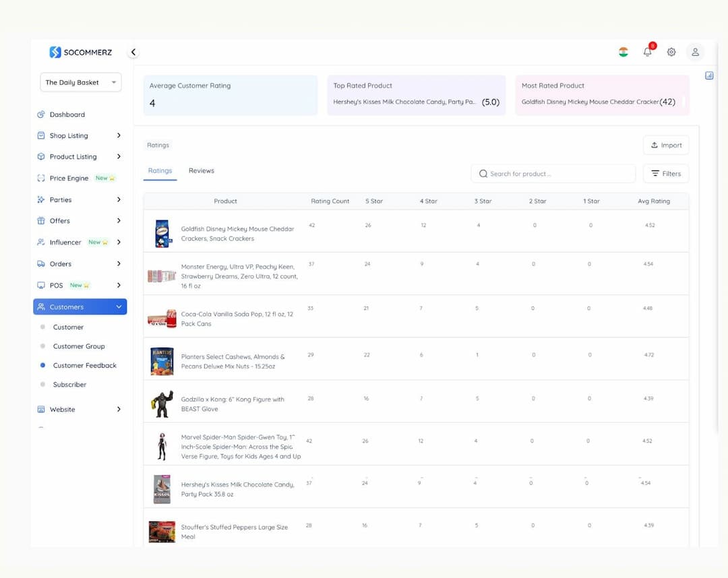Click Godzilla x Kong figure product name
The width and height of the screenshot is (728, 578).
233,404
